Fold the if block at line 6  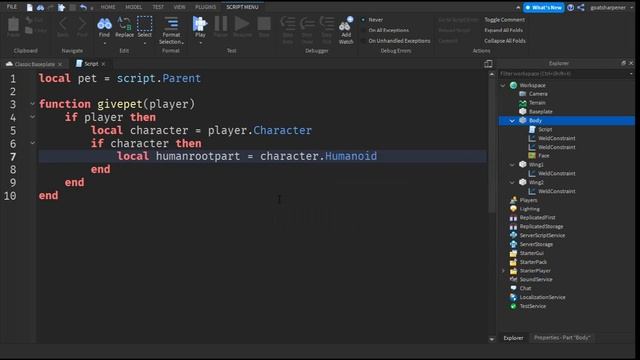(x=32, y=143)
